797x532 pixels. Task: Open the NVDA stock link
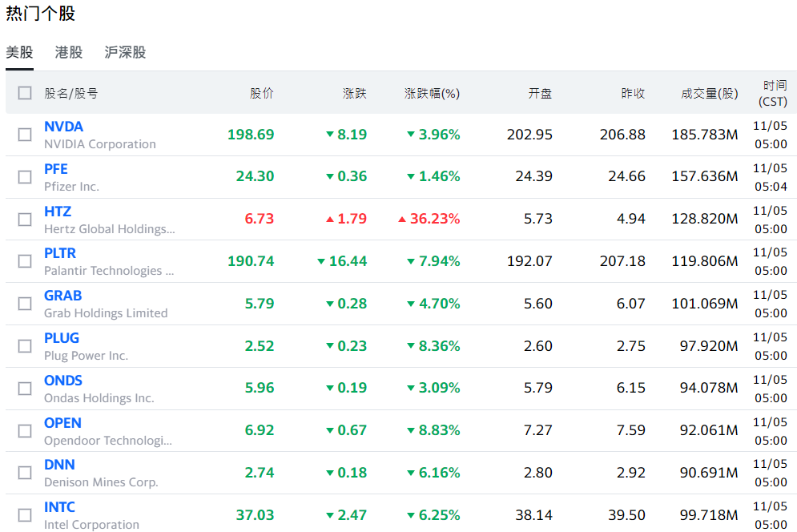click(x=63, y=127)
